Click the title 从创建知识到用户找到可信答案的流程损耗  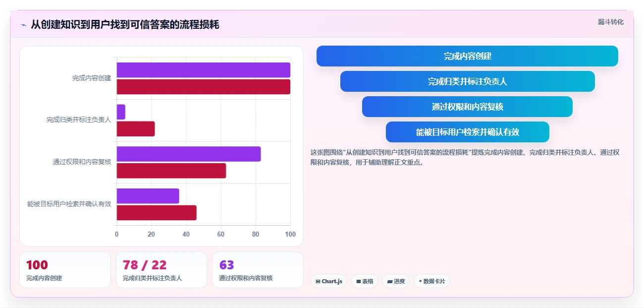click(125, 25)
